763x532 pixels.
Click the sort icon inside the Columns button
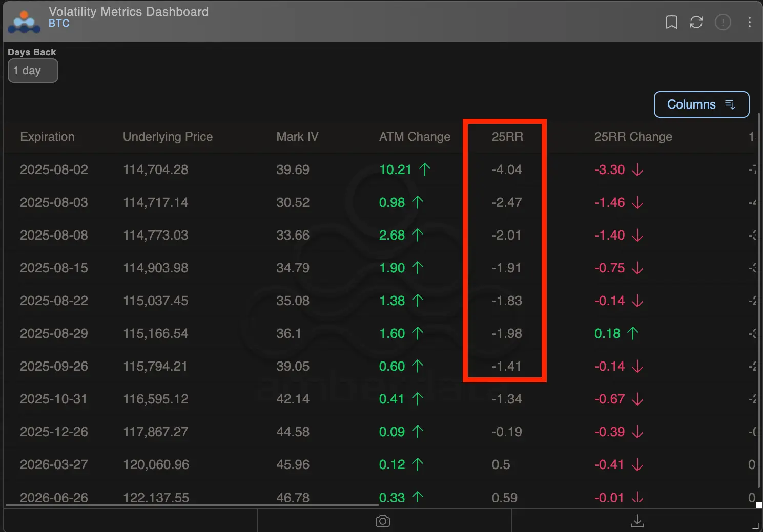click(x=730, y=104)
